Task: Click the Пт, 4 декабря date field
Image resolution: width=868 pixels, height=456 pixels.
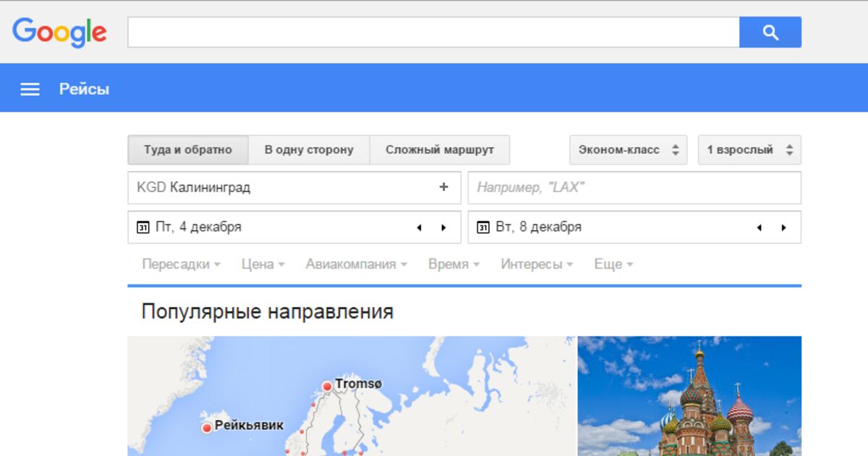Action: [294, 227]
